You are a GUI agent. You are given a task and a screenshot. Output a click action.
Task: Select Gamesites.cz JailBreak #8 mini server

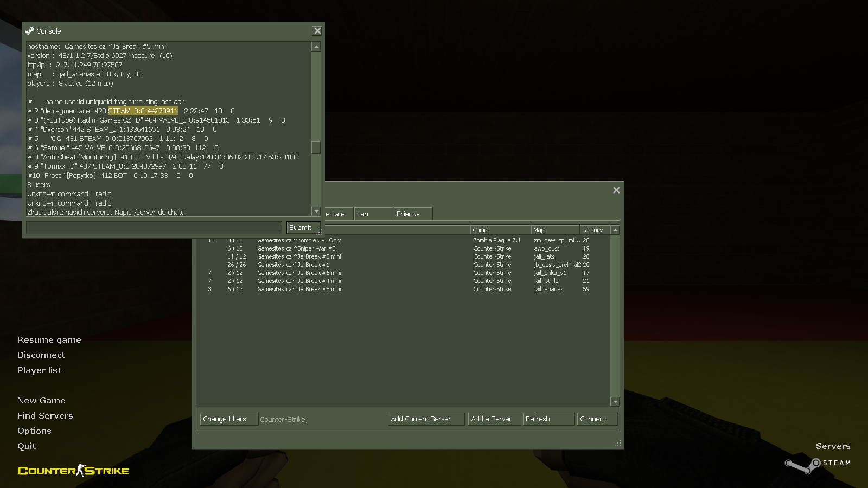click(x=404, y=256)
